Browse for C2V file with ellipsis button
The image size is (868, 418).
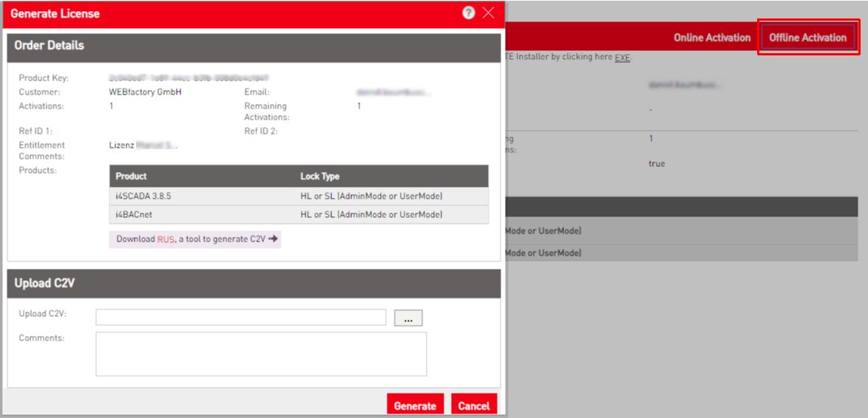pos(408,318)
